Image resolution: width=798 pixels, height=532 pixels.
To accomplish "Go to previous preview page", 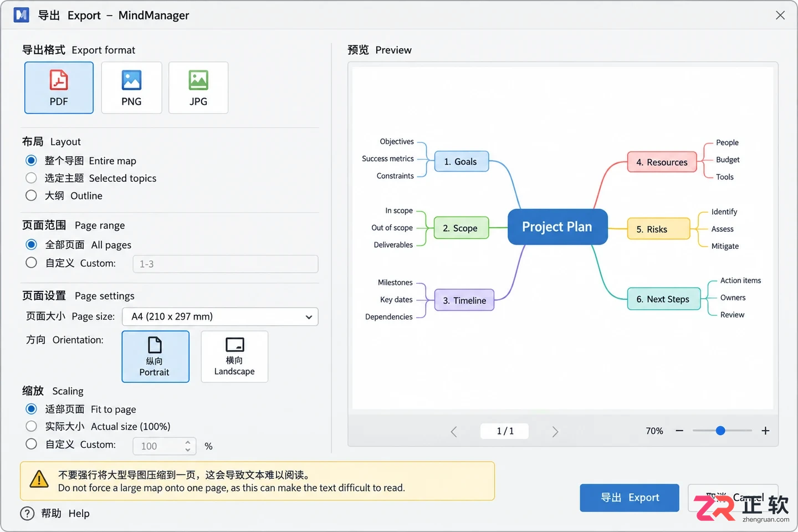I will (x=454, y=432).
